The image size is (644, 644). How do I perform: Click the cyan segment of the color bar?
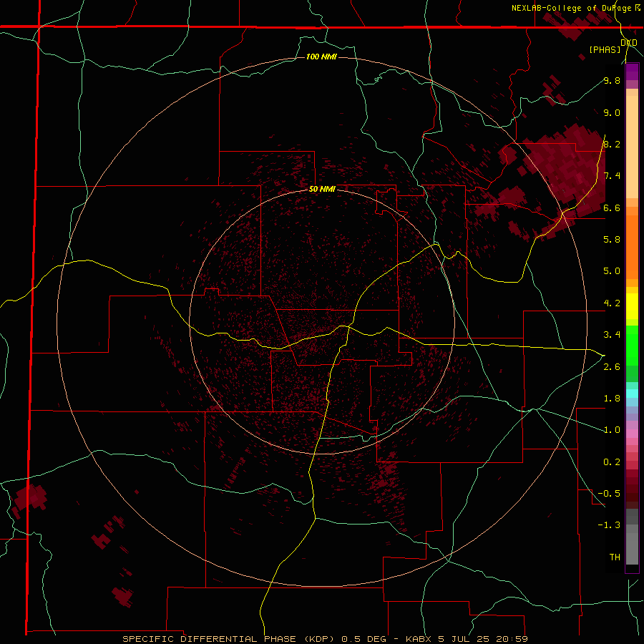click(x=632, y=394)
